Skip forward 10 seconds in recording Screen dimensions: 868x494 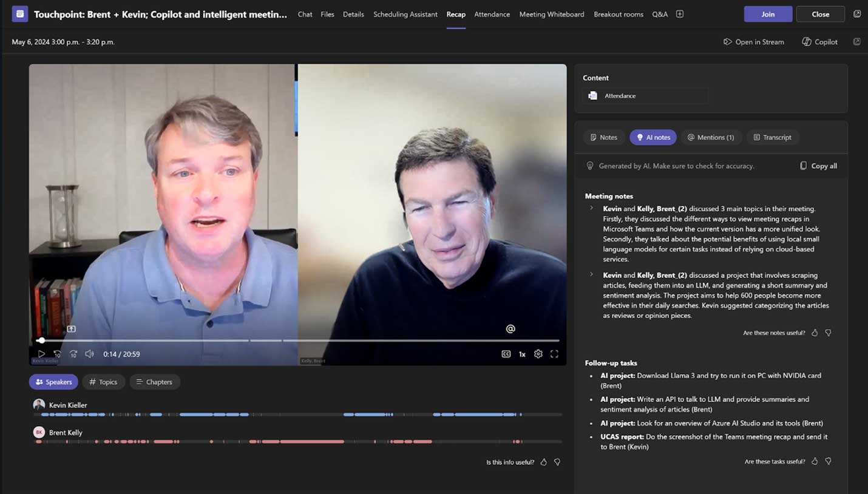click(73, 354)
